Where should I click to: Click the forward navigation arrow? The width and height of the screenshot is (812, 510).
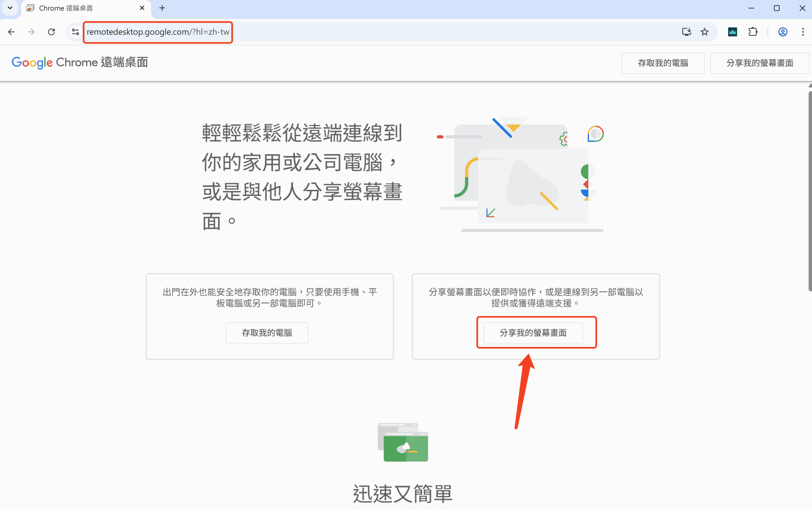pos(31,32)
